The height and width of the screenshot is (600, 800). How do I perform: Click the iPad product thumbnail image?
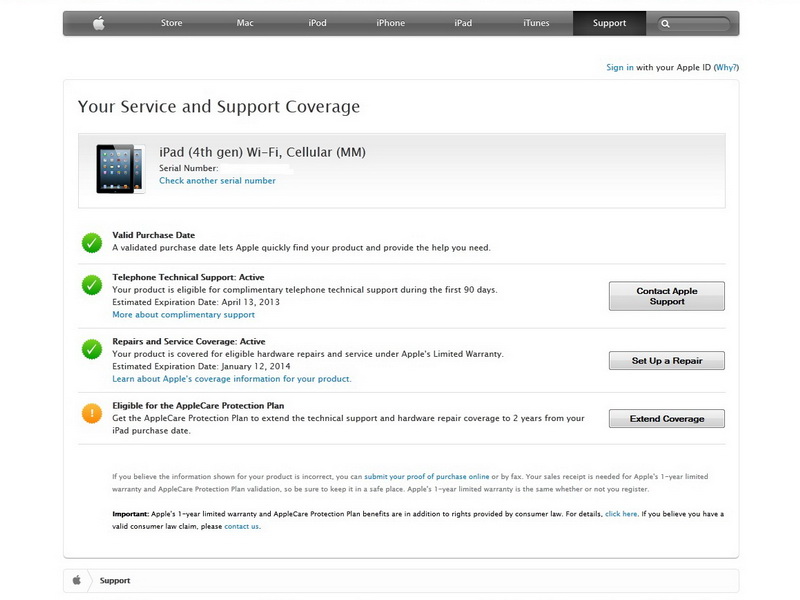point(120,168)
